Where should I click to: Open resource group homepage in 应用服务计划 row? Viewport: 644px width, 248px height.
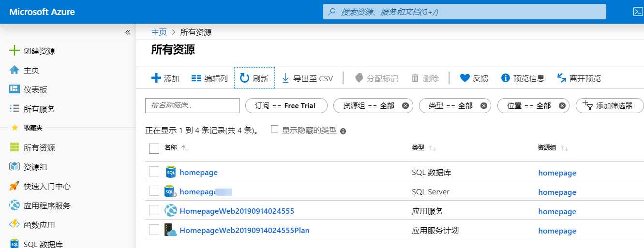(557, 231)
